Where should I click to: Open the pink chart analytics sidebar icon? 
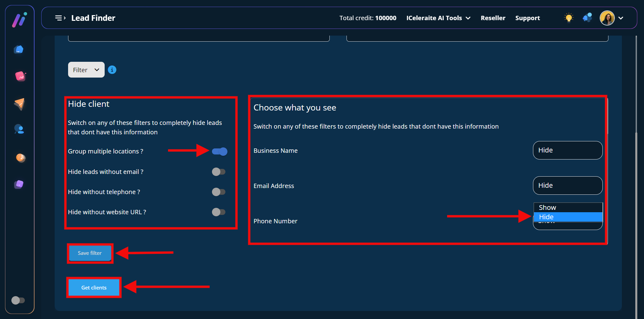20,77
